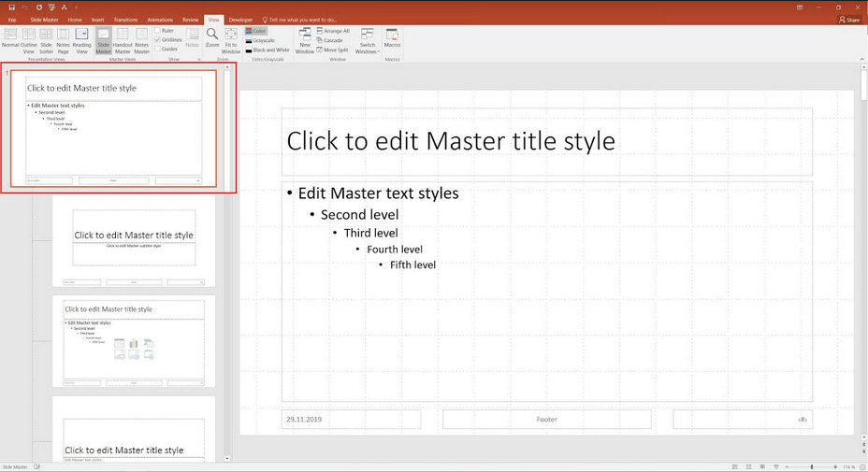Click the Reading View status bar icon
Image resolution: width=868 pixels, height=472 pixels.
pyautogui.click(x=762, y=467)
